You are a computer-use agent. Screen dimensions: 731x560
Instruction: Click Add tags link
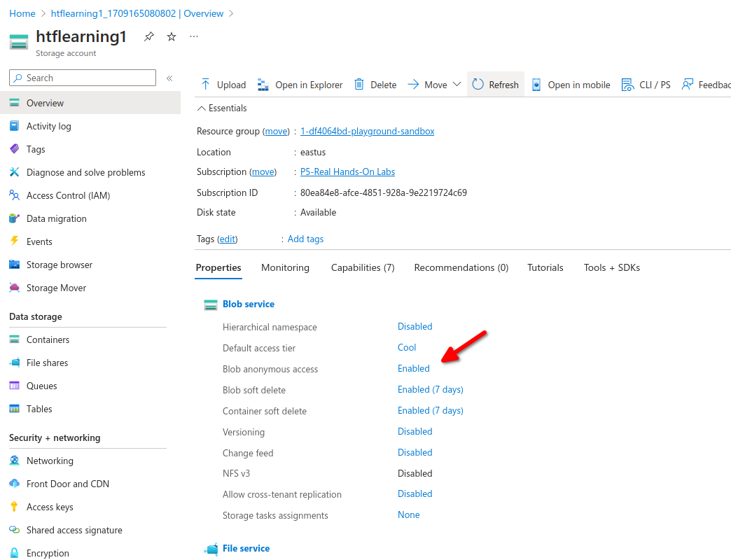(x=305, y=239)
